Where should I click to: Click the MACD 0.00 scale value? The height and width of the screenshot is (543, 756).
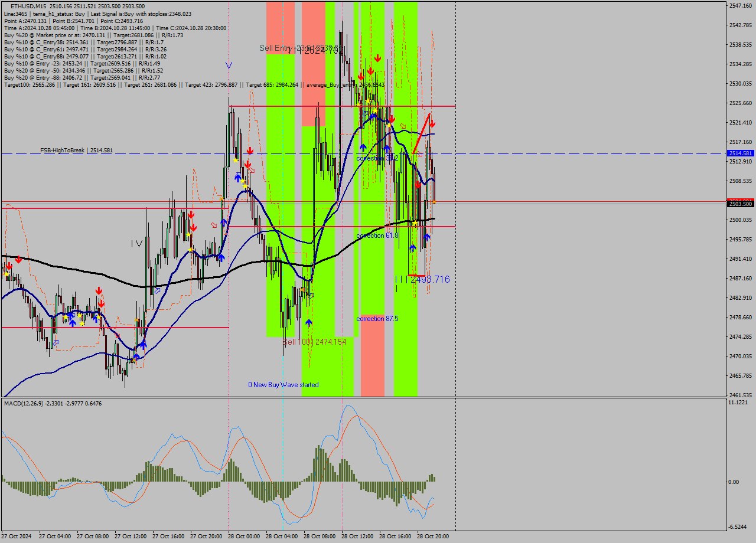coord(734,482)
